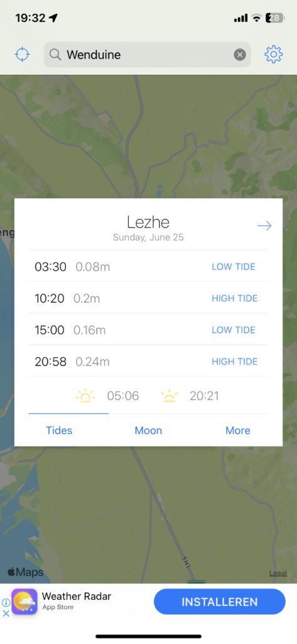Tap the Lezhe location title
The height and width of the screenshot is (644, 297).
coord(148,222)
